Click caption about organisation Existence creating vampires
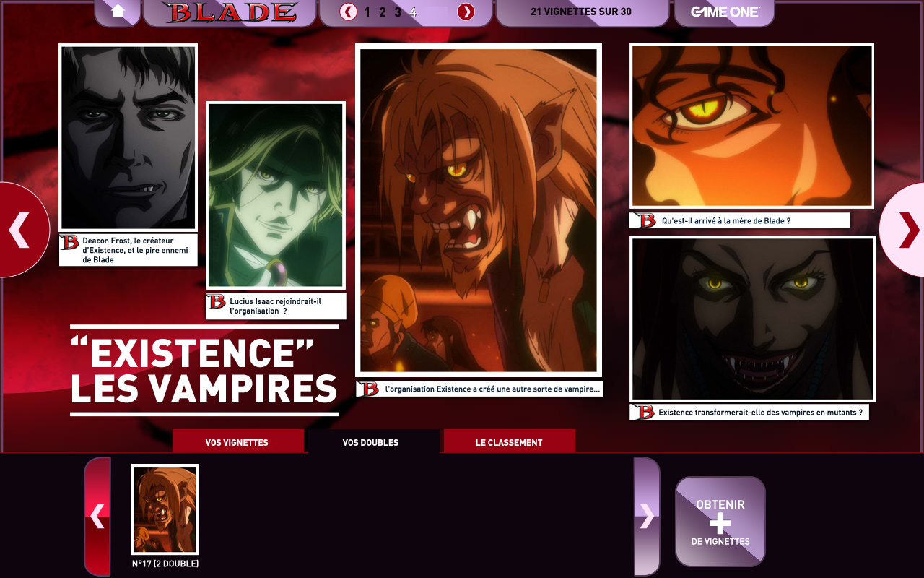This screenshot has width=924, height=578. pos(493,389)
